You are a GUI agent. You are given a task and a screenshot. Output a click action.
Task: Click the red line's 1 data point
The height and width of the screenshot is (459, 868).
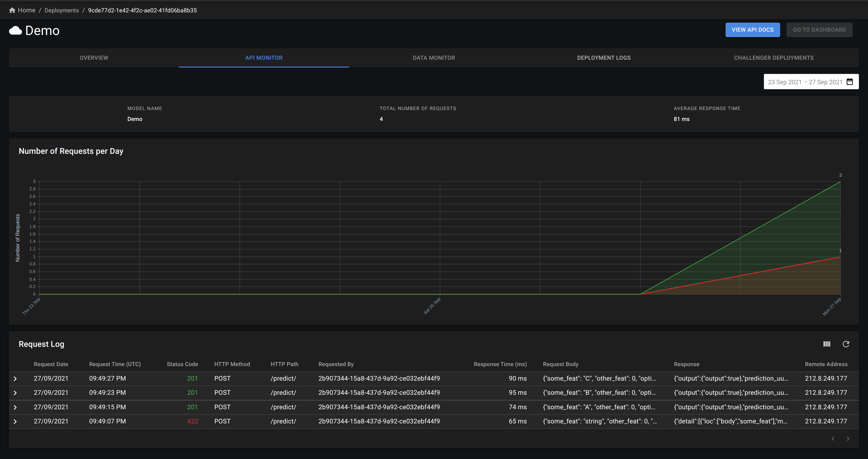tap(840, 257)
